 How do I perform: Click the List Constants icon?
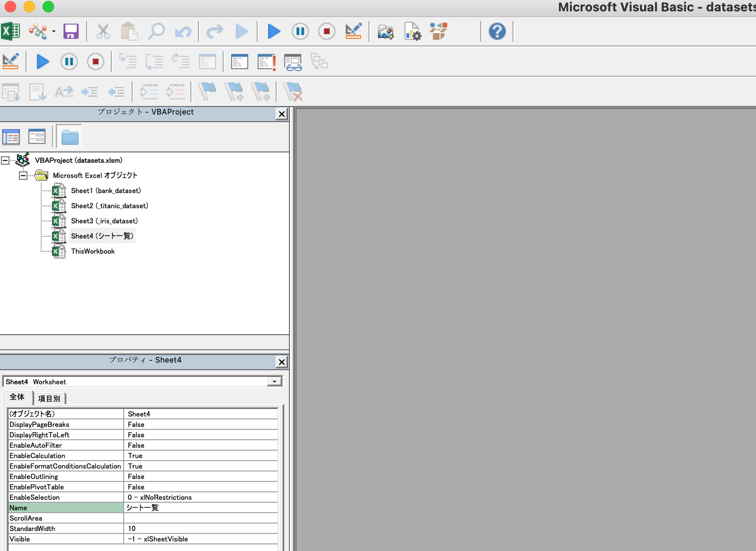coord(37,92)
